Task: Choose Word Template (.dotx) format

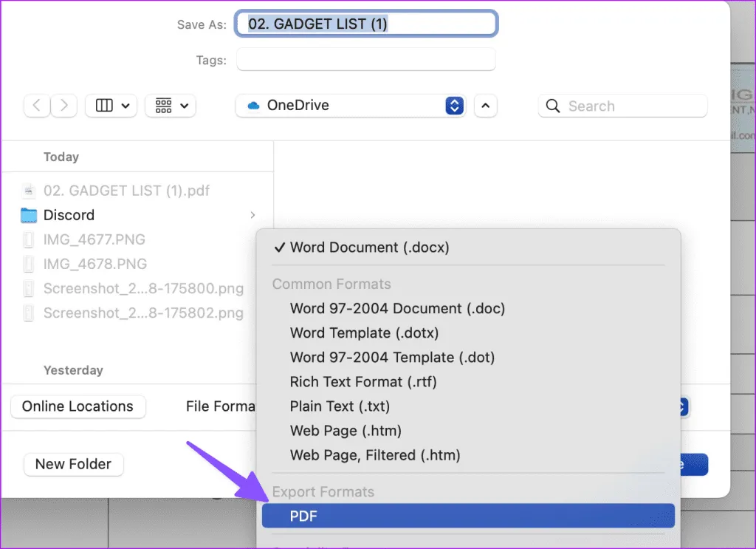Action: click(364, 333)
